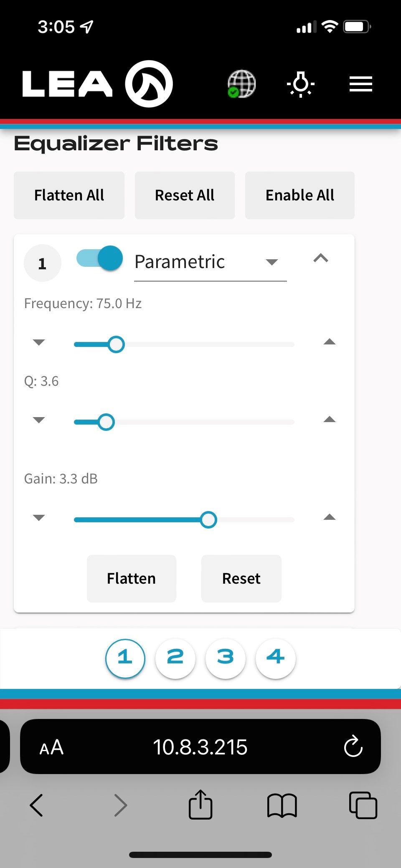Screen dimensions: 401x868
Task: Open the network connection status globe
Action: tap(241, 84)
